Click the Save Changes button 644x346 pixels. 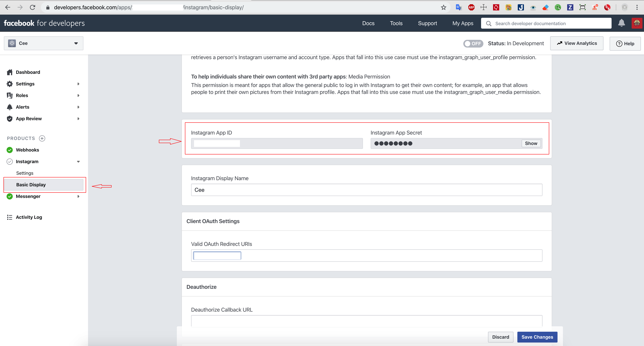(537, 337)
